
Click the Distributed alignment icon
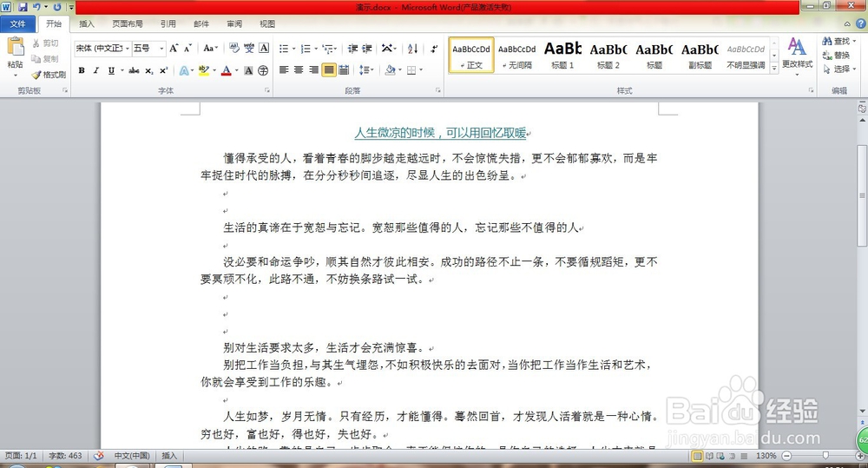(x=344, y=69)
